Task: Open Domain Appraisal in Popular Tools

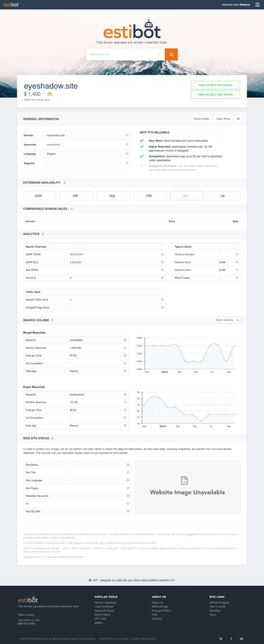Action: tap(105, 603)
